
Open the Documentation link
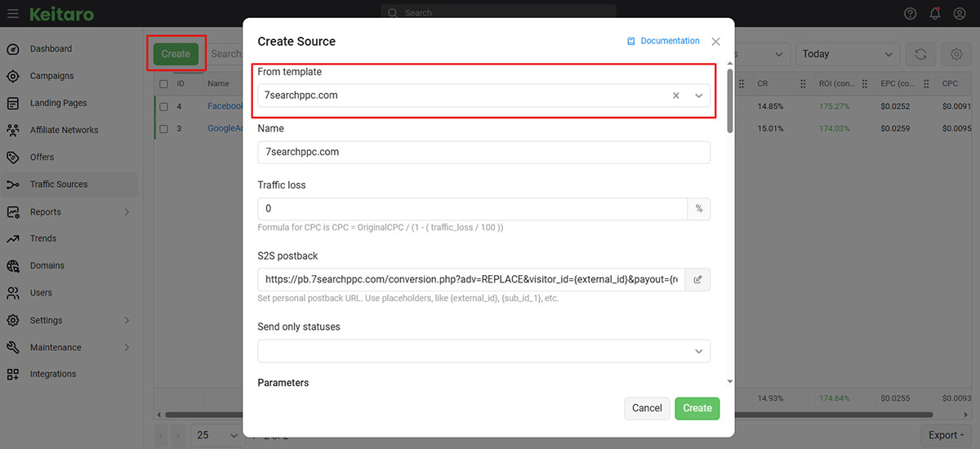[x=670, y=41]
